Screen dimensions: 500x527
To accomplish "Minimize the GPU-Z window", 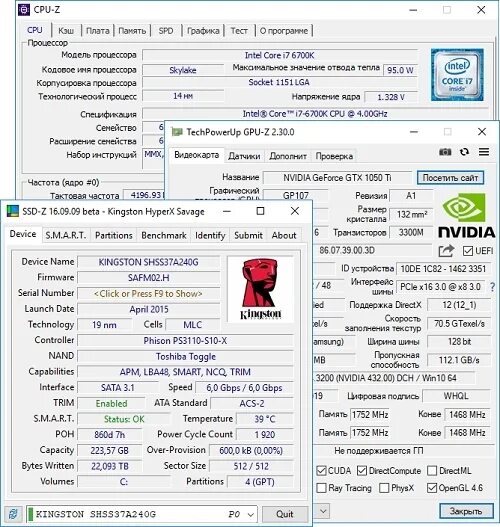I will [414, 132].
